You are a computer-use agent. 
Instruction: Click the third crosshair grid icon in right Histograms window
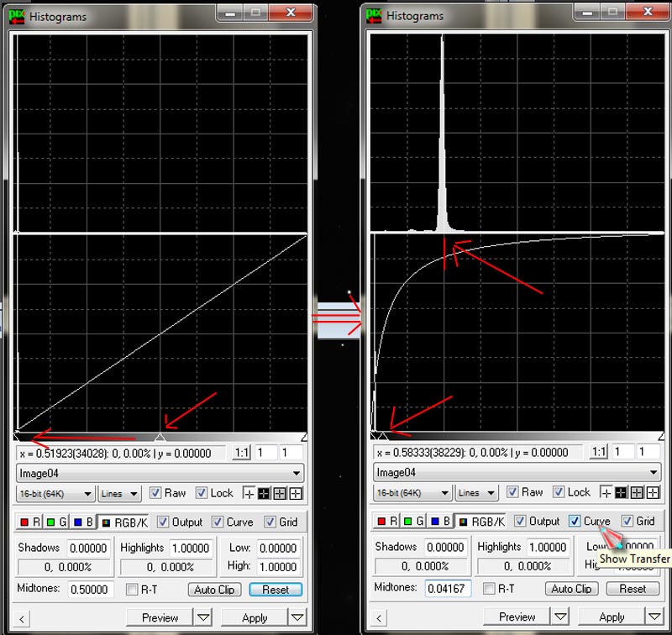tap(636, 492)
